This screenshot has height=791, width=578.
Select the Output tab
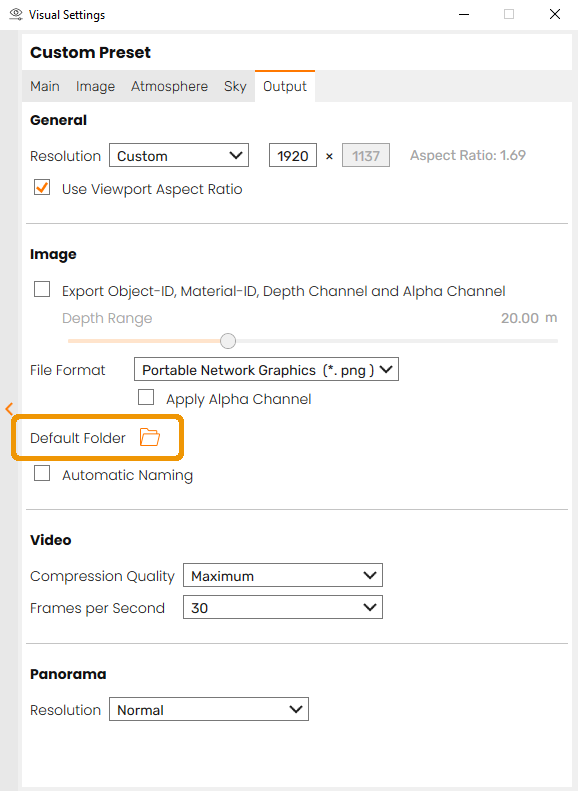285,86
